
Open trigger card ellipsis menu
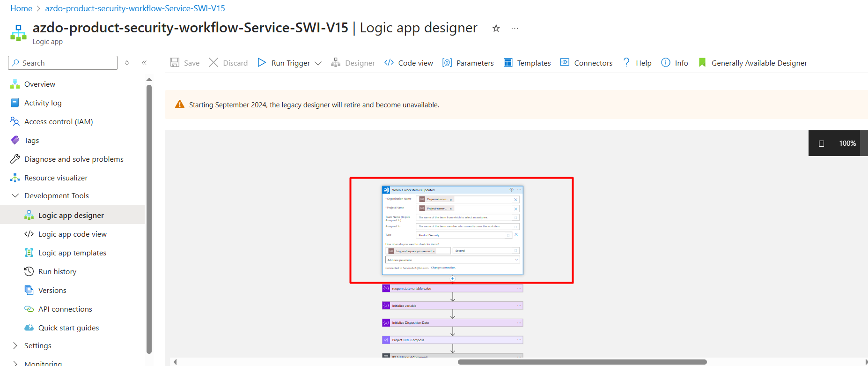point(519,190)
